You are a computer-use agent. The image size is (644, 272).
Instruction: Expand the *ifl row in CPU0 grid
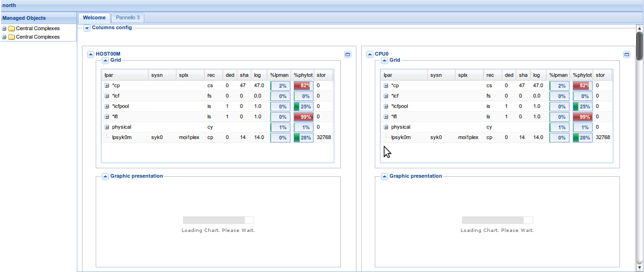[386, 117]
